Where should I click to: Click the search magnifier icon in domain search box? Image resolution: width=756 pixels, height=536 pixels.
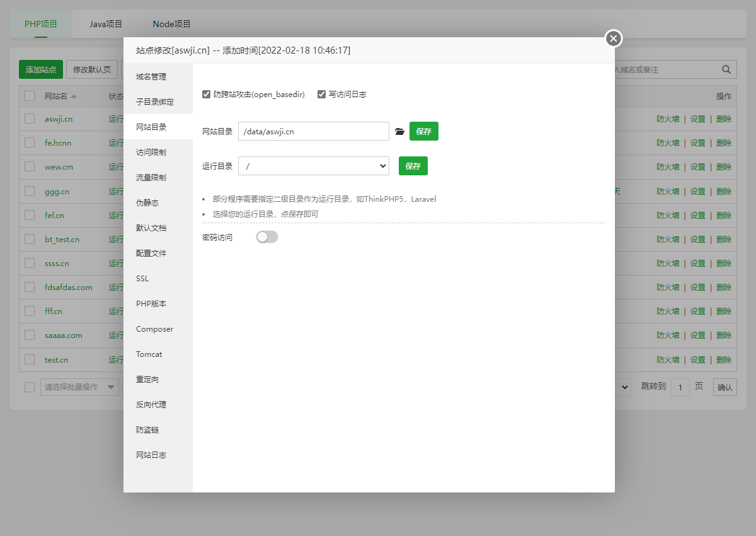point(726,69)
